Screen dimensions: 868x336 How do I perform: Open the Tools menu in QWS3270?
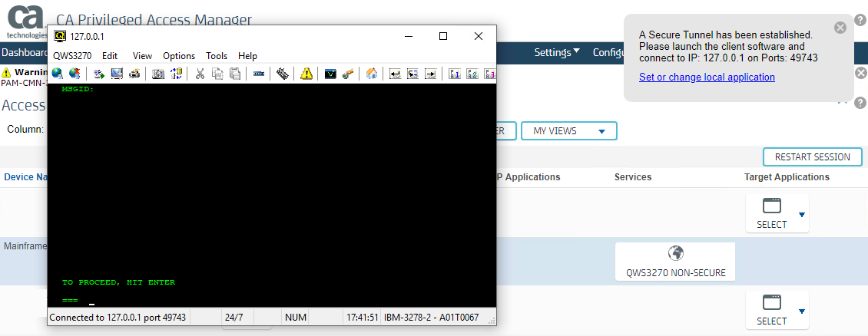(x=217, y=56)
